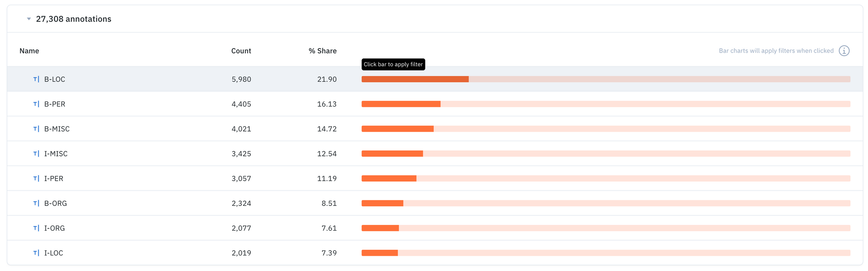Collapse the 27,308 annotations section arrow
The height and width of the screenshot is (271, 868).
29,19
